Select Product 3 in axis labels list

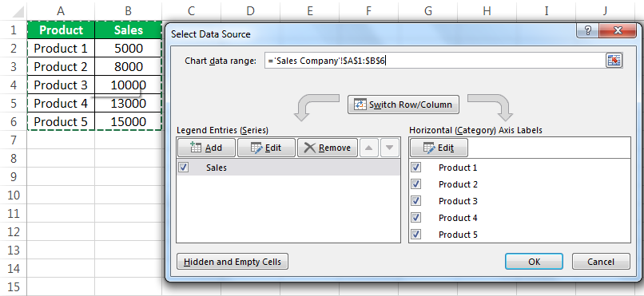458,201
